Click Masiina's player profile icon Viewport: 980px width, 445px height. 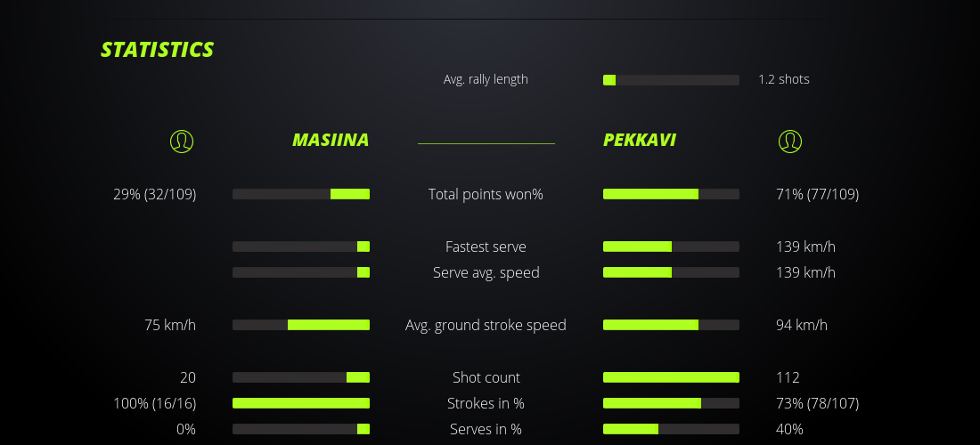[x=181, y=141]
